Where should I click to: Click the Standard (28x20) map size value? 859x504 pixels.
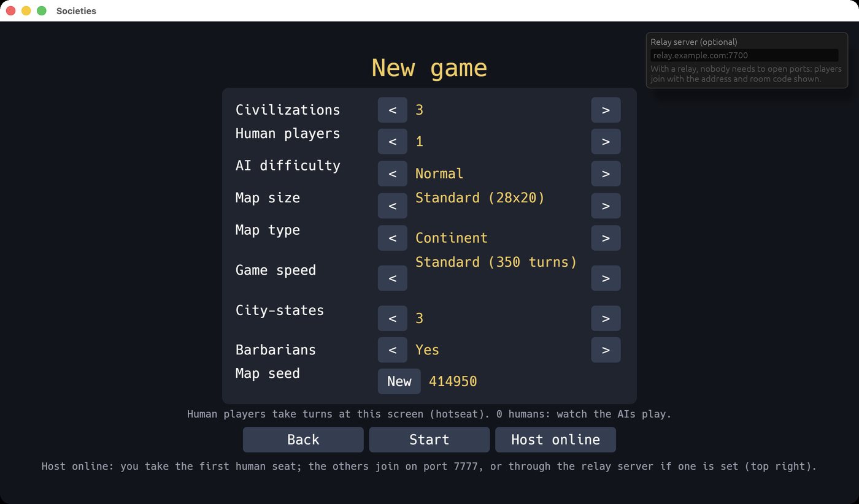coord(480,198)
